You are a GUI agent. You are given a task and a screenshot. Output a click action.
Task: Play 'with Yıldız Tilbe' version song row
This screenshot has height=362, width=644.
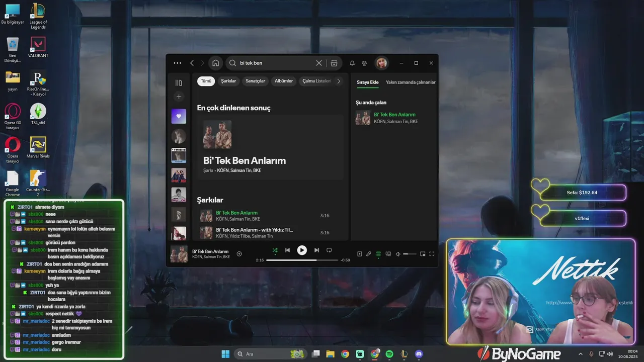click(x=270, y=232)
